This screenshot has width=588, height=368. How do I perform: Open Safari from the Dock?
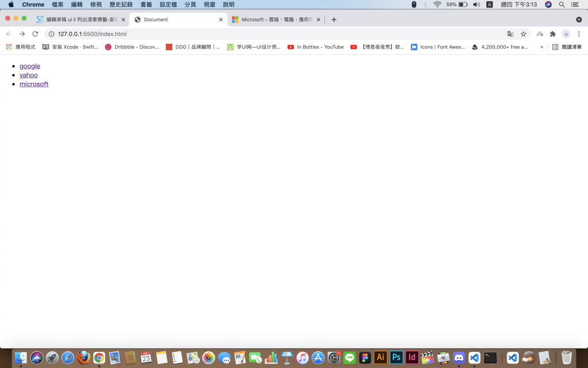coord(68,358)
